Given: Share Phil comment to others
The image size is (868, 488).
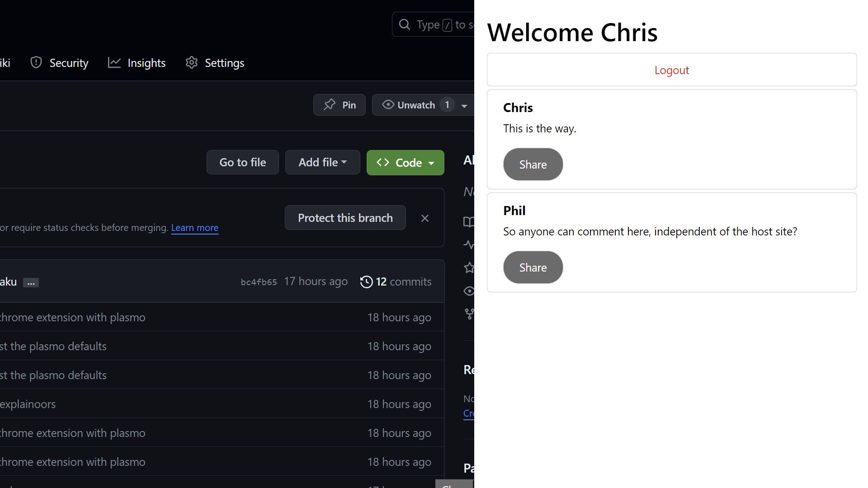Looking at the screenshot, I should tap(533, 267).
